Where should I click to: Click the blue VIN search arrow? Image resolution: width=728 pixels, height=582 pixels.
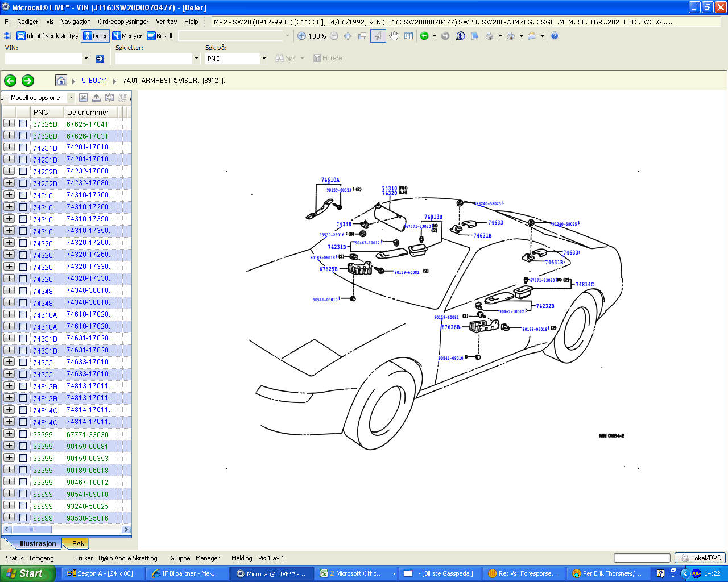point(100,59)
